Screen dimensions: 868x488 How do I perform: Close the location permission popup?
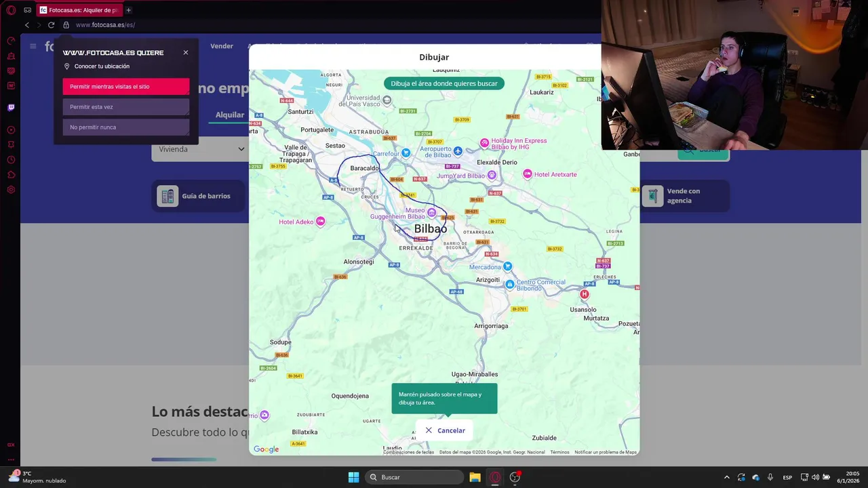pos(186,53)
